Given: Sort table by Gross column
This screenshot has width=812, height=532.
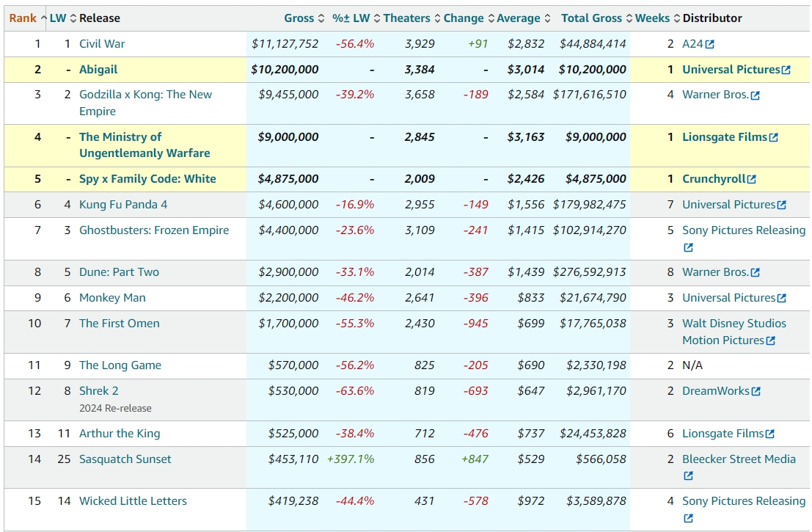Looking at the screenshot, I should (x=304, y=18).
